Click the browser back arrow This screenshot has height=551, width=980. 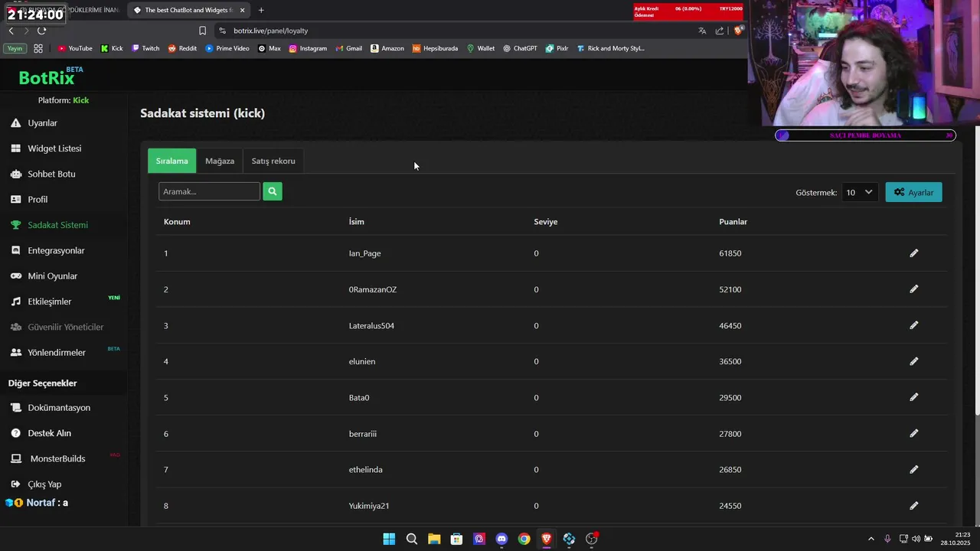(x=11, y=31)
